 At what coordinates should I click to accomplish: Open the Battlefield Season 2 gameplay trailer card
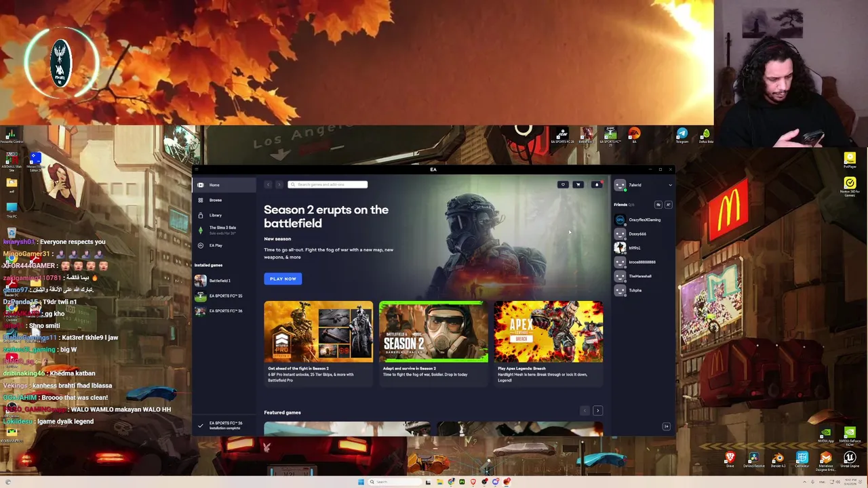pos(433,343)
